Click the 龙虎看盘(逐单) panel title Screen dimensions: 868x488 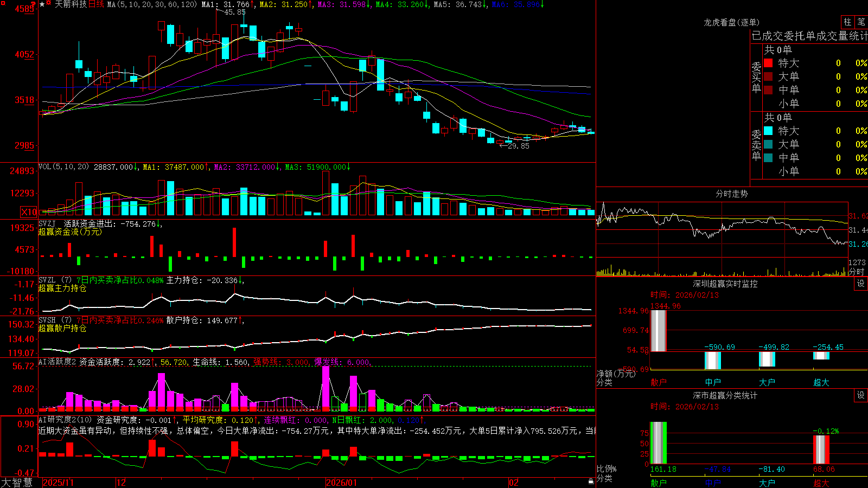pyautogui.click(x=731, y=22)
